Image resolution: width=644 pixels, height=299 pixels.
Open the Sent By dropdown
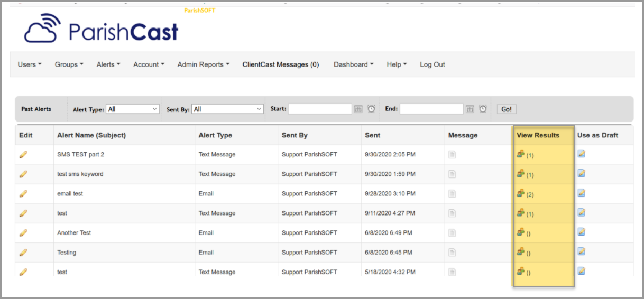pos(228,109)
